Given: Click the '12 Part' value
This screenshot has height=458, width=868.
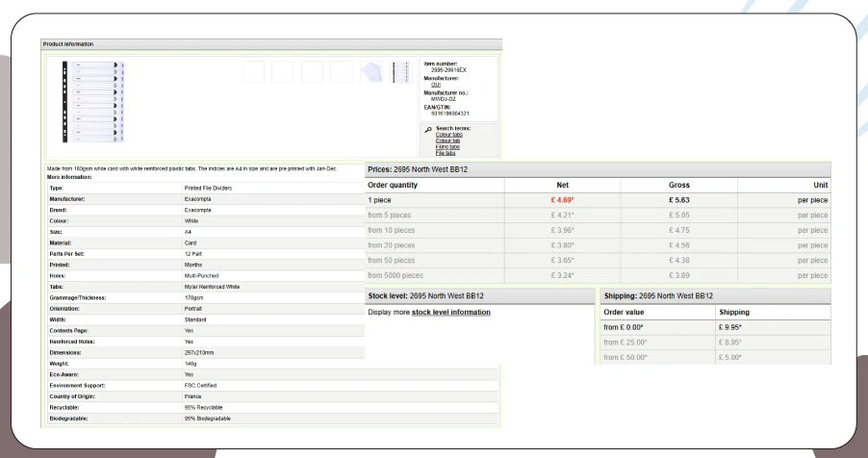Looking at the screenshot, I should [x=193, y=254].
